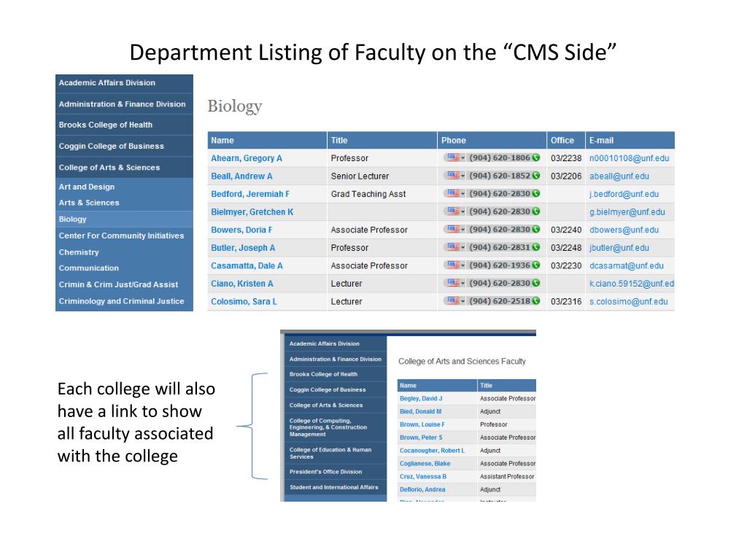This screenshot has height=560, width=747.
Task: Open College of Arts & Sciences in the lower sidebar
Action: coord(326,405)
